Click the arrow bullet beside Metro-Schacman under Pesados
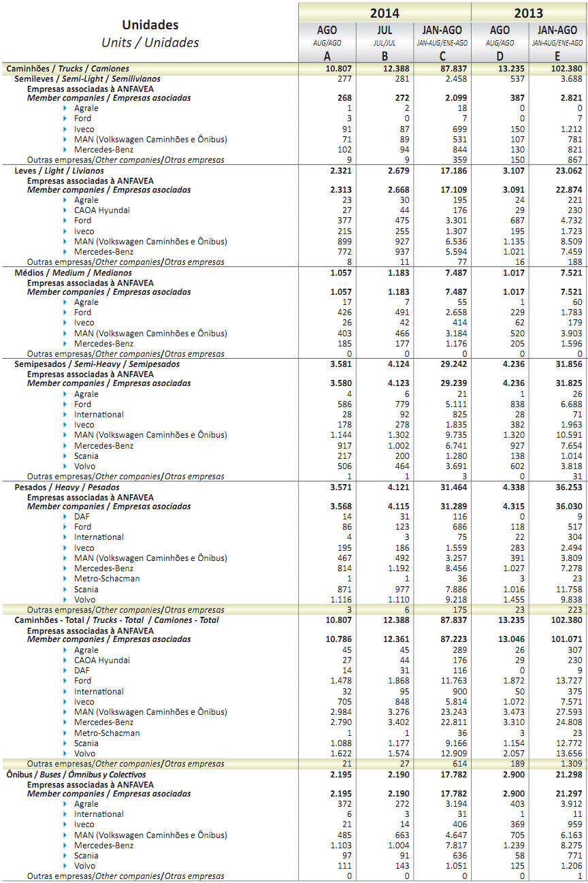Screen dimensions: 588x883 pos(65,579)
